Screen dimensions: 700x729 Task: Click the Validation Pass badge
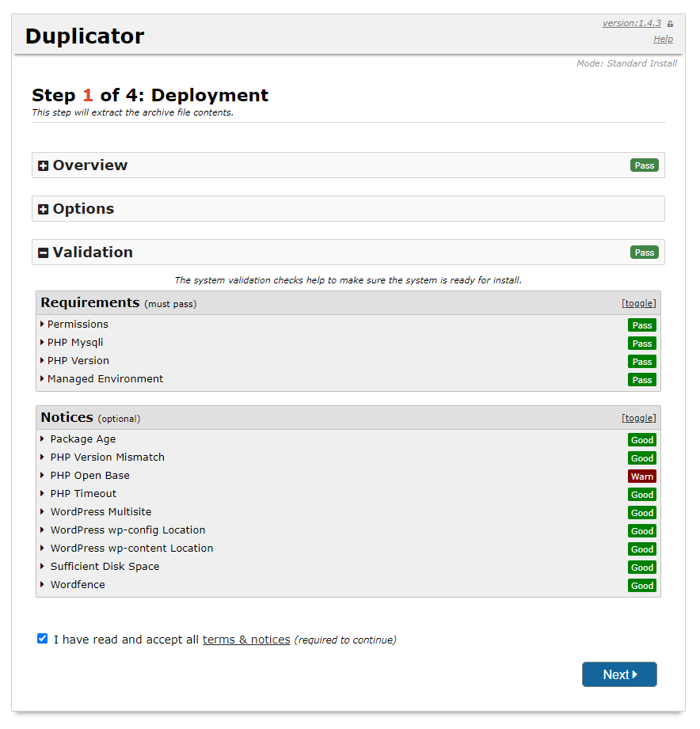tap(645, 252)
